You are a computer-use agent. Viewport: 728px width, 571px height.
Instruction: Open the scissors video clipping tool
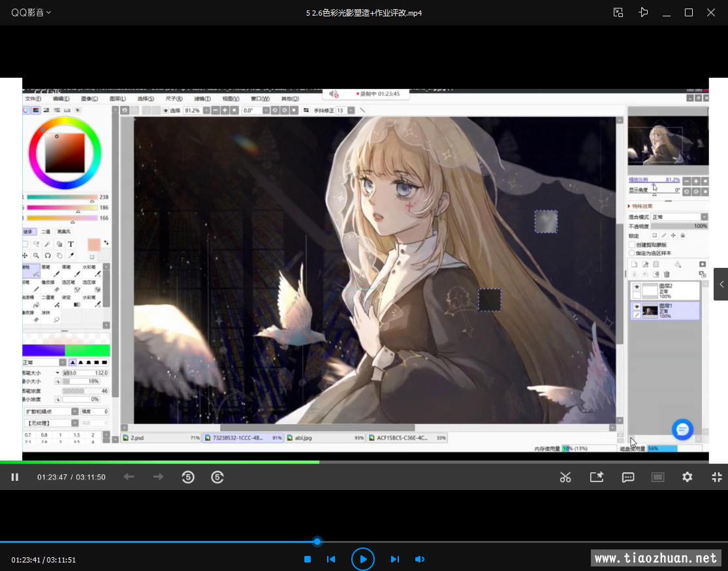point(565,478)
